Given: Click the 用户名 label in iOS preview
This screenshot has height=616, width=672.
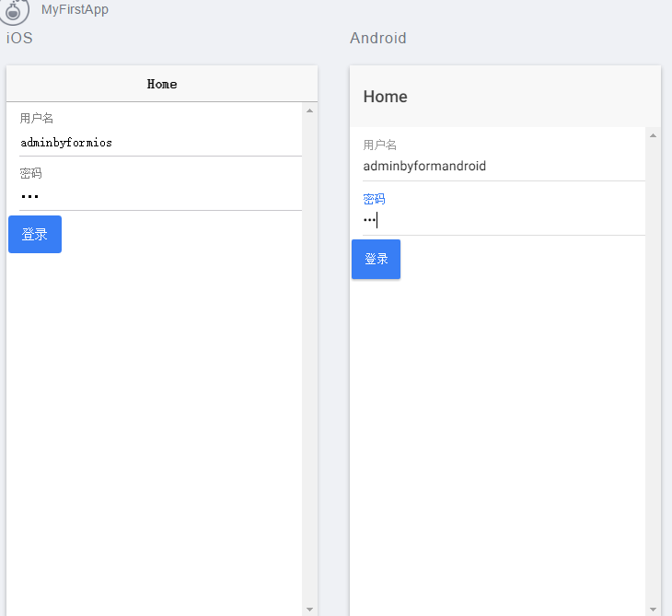Looking at the screenshot, I should 37,118.
